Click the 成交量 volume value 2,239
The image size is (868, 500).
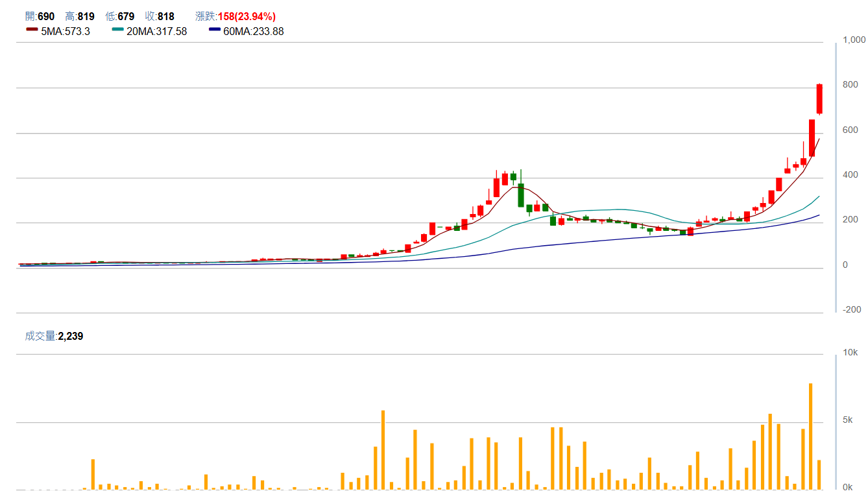coord(71,336)
